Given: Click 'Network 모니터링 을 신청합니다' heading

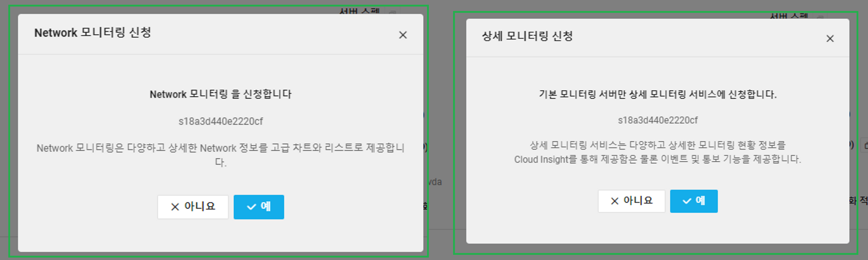Looking at the screenshot, I should click(x=220, y=94).
